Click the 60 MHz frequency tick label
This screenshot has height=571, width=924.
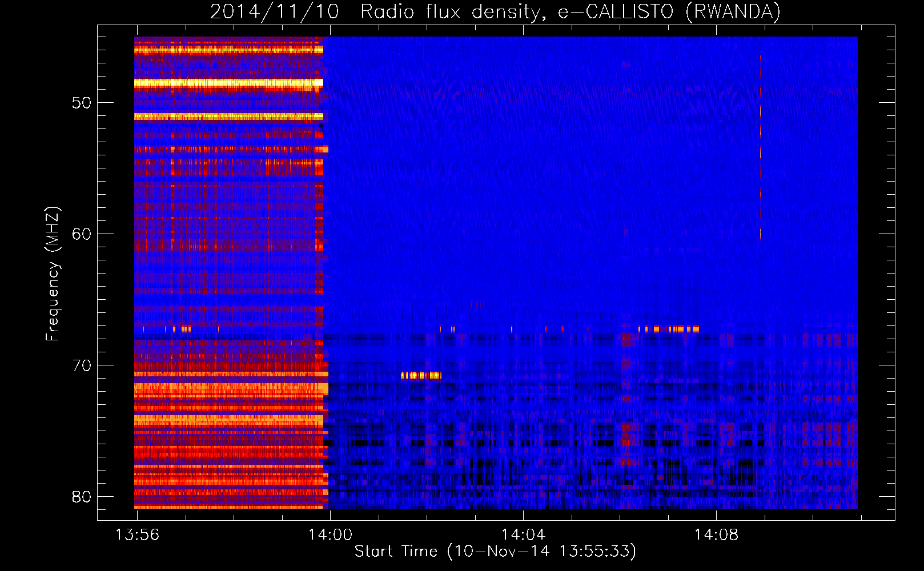[x=82, y=234]
